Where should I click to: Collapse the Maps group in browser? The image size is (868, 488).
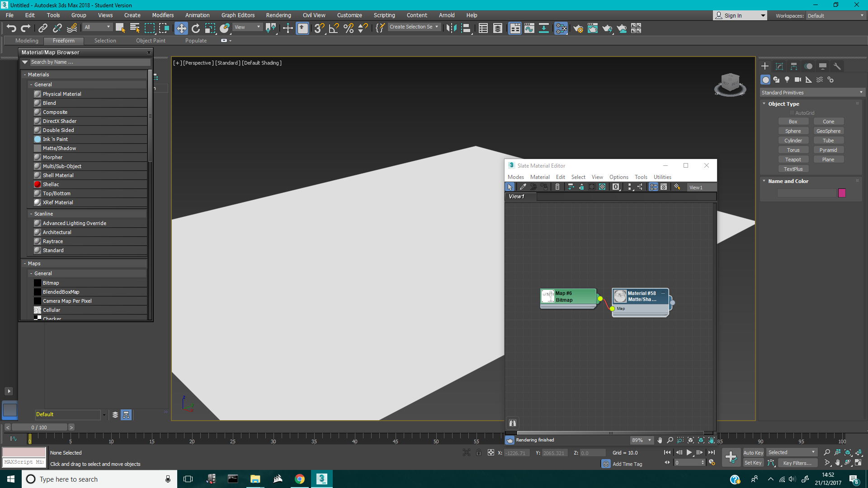pyautogui.click(x=25, y=263)
